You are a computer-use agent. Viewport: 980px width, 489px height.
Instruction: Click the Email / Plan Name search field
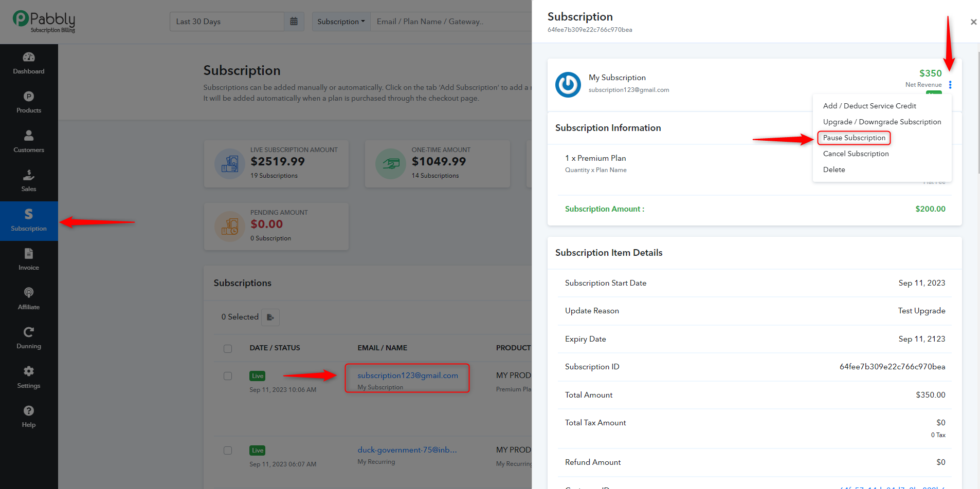(x=451, y=22)
